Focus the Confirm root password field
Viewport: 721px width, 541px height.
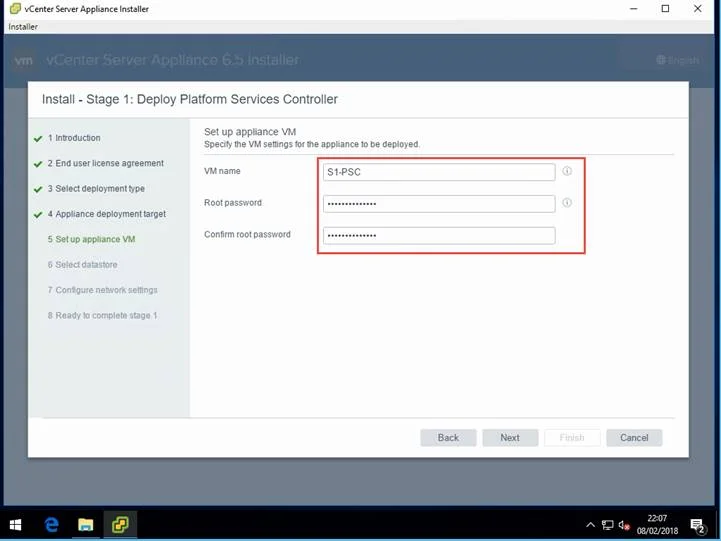(x=439, y=235)
